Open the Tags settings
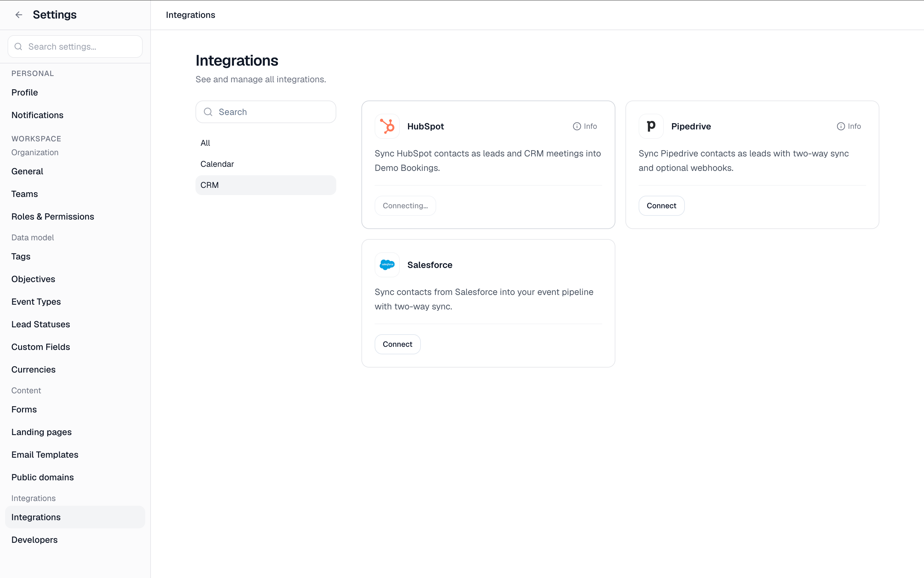The height and width of the screenshot is (578, 924). pyautogui.click(x=75, y=257)
